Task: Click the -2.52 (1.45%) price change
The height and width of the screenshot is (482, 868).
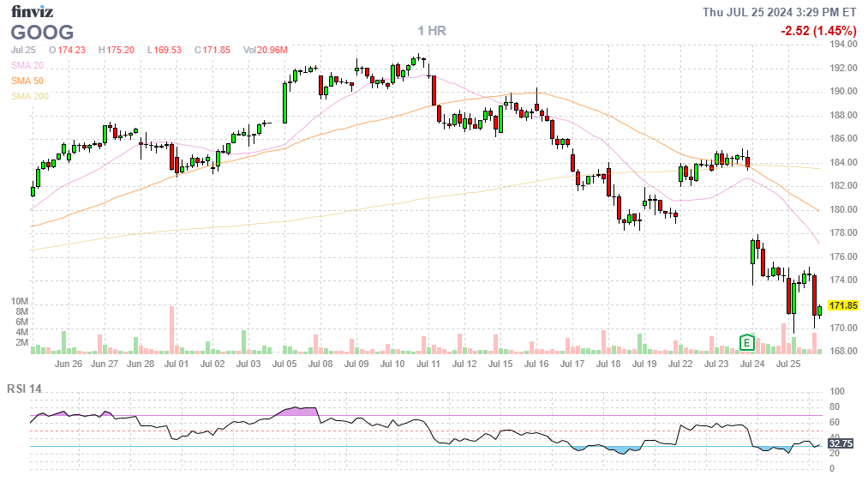Action: point(818,31)
